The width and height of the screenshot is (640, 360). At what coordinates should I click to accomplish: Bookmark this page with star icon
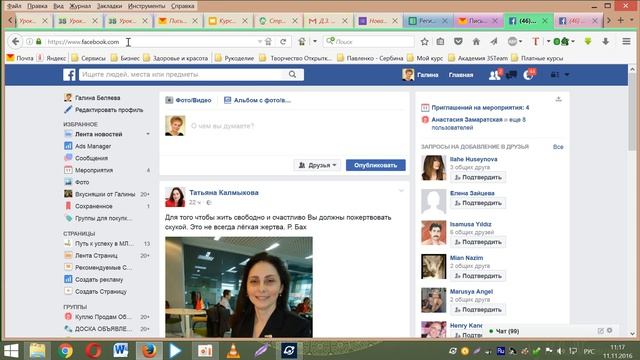(424, 42)
